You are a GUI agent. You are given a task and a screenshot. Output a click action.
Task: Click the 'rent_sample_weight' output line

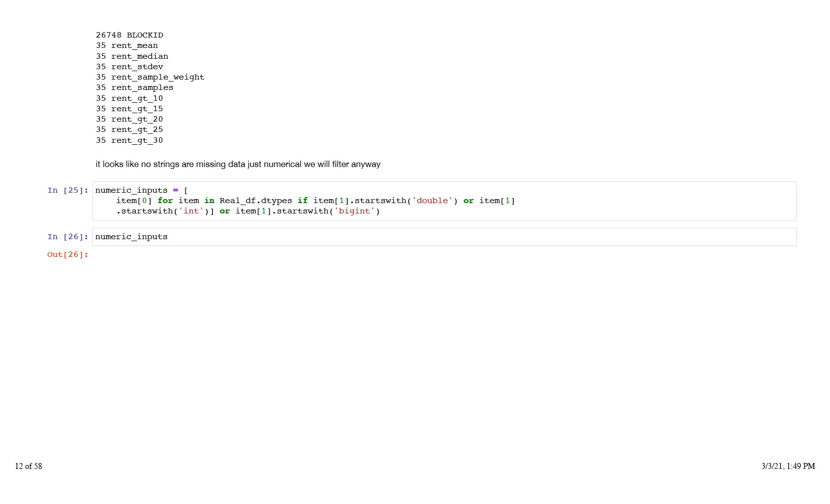click(x=150, y=77)
